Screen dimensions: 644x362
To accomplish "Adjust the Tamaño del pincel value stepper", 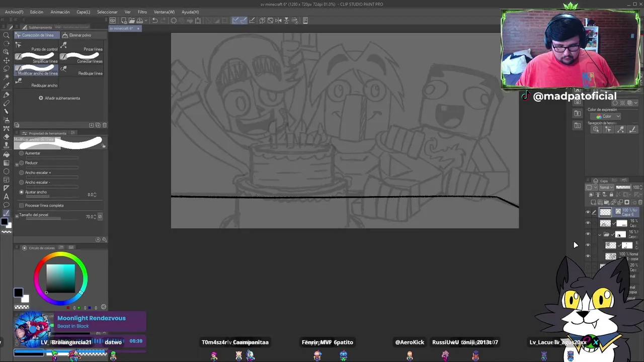I will click(95, 217).
